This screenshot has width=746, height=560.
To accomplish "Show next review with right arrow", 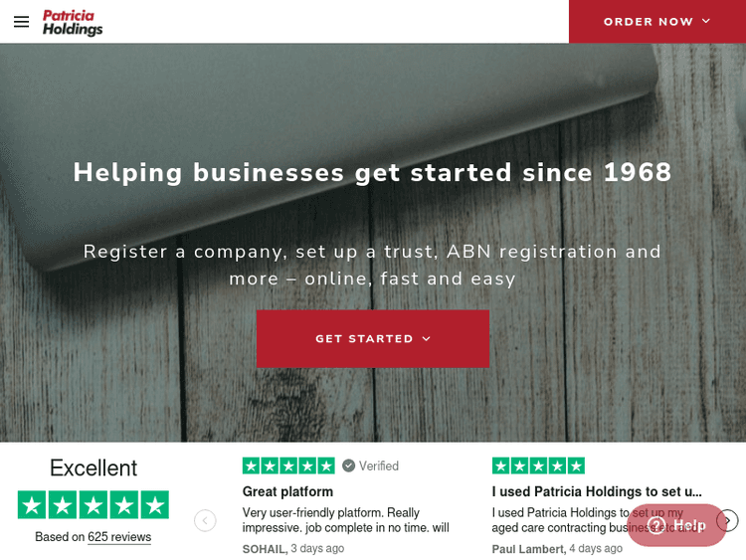I will coord(728,520).
